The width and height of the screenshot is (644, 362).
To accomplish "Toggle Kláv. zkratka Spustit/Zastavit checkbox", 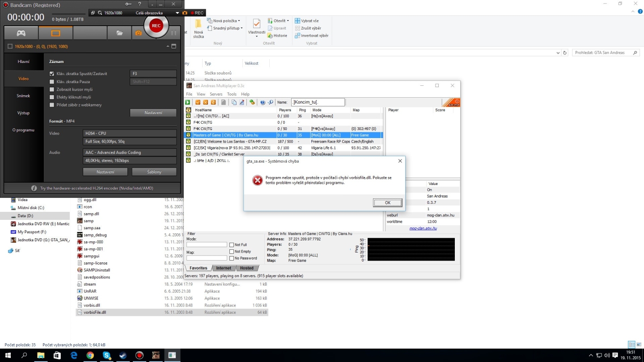I will [x=52, y=74].
